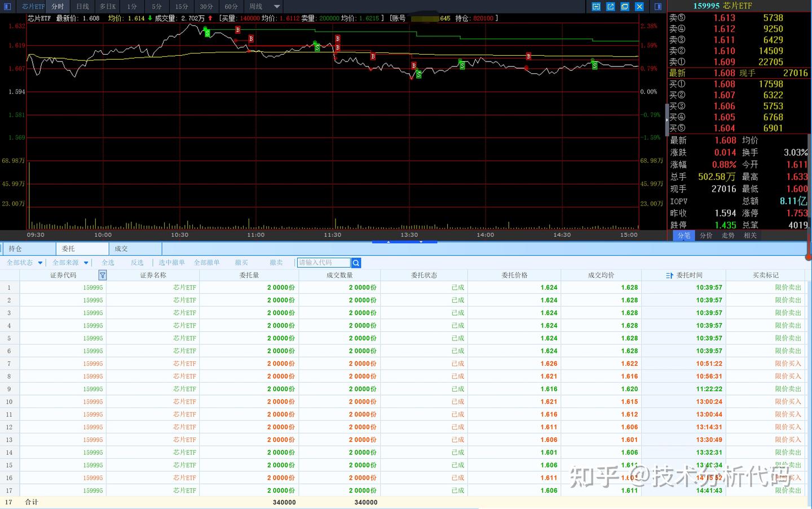
Task: Open the chart period dropdown arrow after 周线
Action: 277,7
